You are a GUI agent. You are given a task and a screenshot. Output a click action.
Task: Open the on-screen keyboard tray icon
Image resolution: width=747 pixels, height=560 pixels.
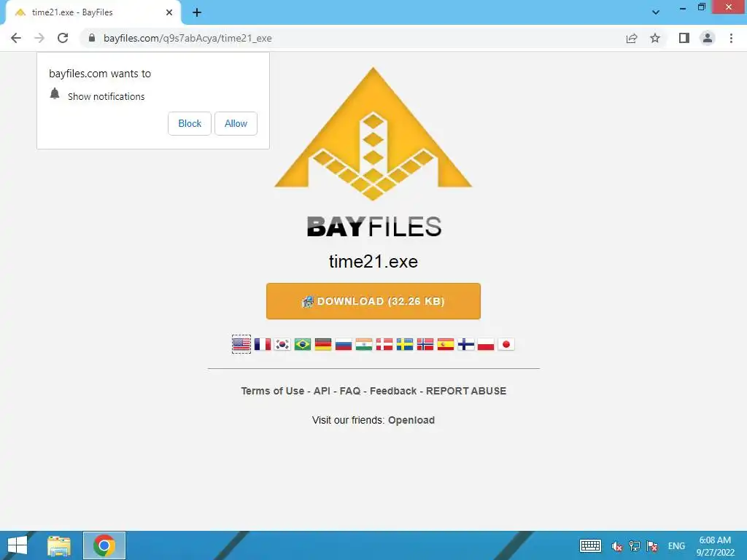coord(590,545)
